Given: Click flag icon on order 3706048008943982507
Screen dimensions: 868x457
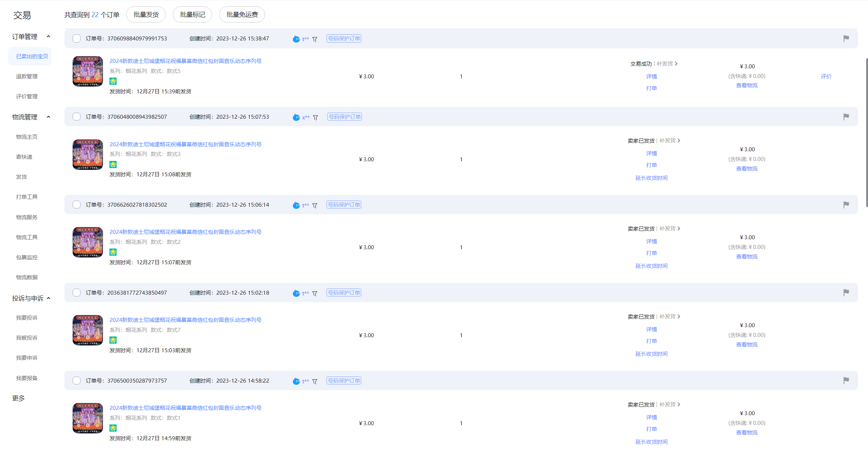Looking at the screenshot, I should [x=846, y=117].
